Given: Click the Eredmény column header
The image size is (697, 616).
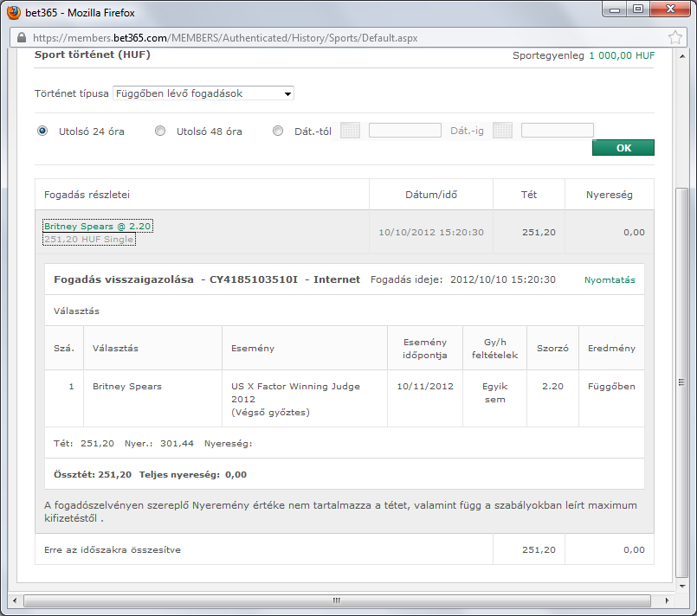Looking at the screenshot, I should [x=611, y=348].
